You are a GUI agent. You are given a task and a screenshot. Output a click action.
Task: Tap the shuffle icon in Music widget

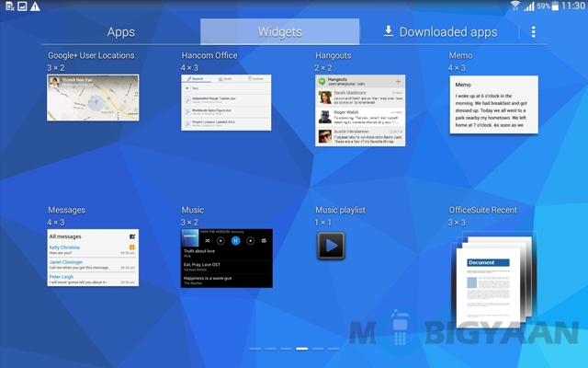tap(208, 241)
